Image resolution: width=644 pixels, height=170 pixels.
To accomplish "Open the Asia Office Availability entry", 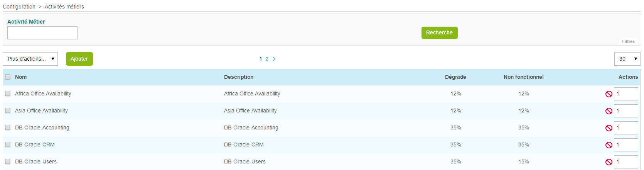I will (x=41, y=110).
